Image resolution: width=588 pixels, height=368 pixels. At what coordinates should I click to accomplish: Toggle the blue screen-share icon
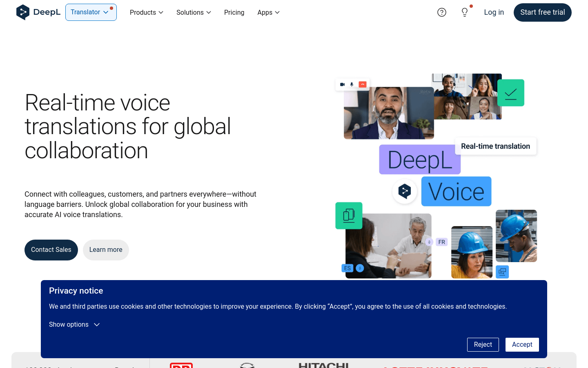[502, 272]
